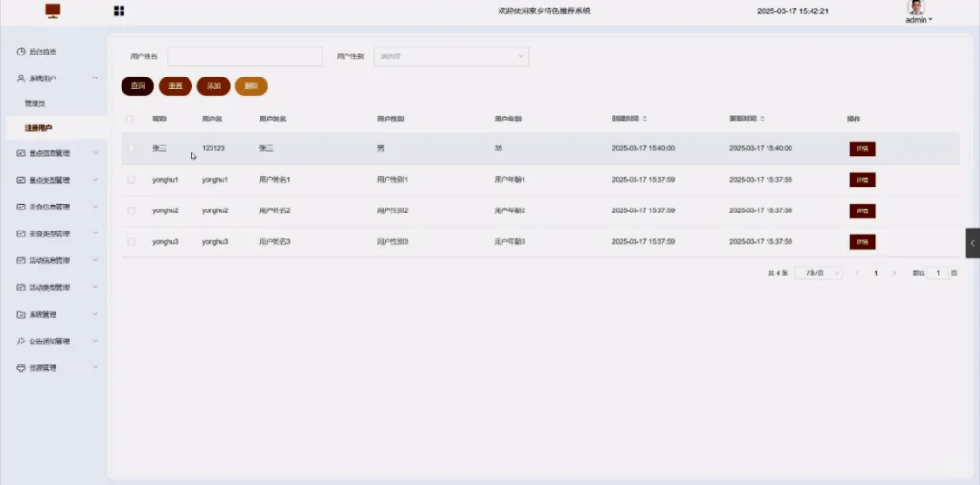980x485 pixels.
Task: Click the go-to page number input
Action: (x=938, y=274)
